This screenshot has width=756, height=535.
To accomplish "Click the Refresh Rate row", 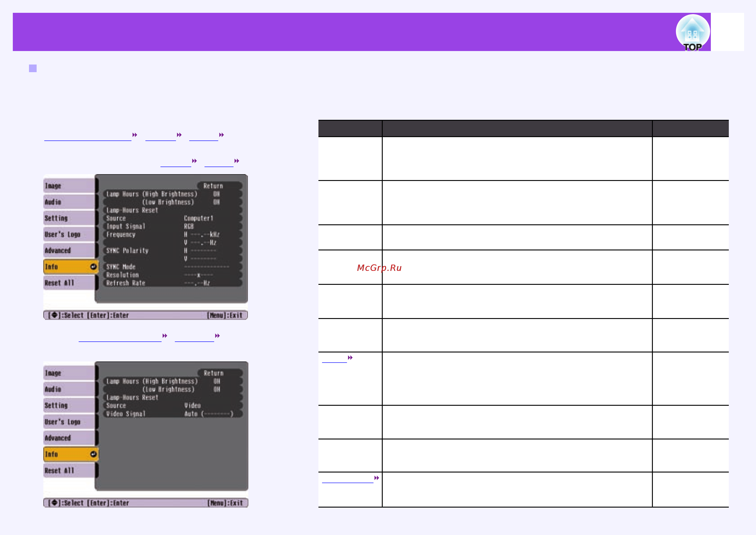I will [173, 283].
